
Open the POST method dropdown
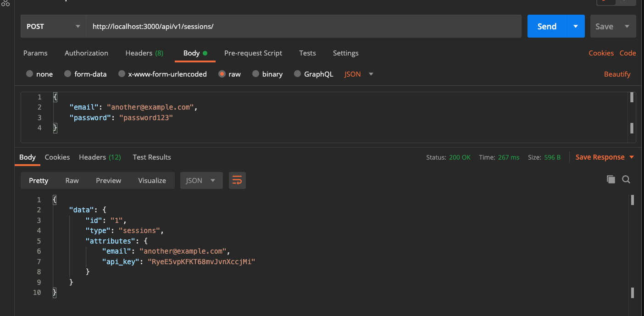pos(54,26)
